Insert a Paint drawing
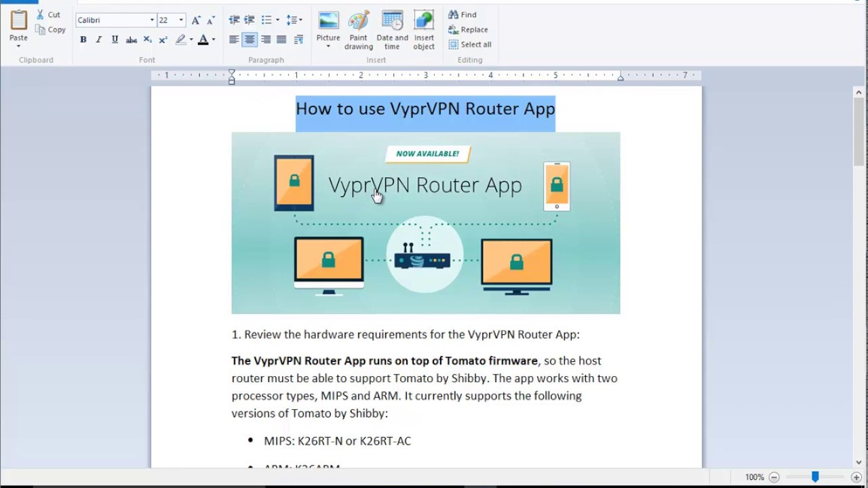 pyautogui.click(x=359, y=30)
